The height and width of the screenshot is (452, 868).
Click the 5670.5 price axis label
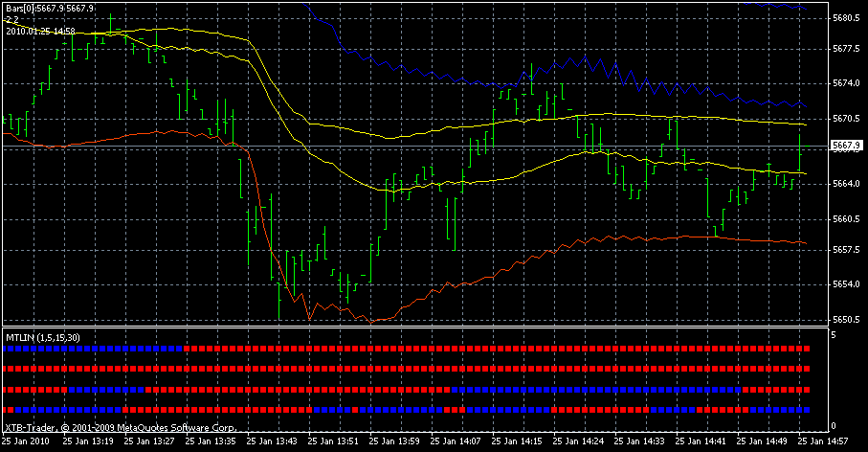[x=846, y=119]
